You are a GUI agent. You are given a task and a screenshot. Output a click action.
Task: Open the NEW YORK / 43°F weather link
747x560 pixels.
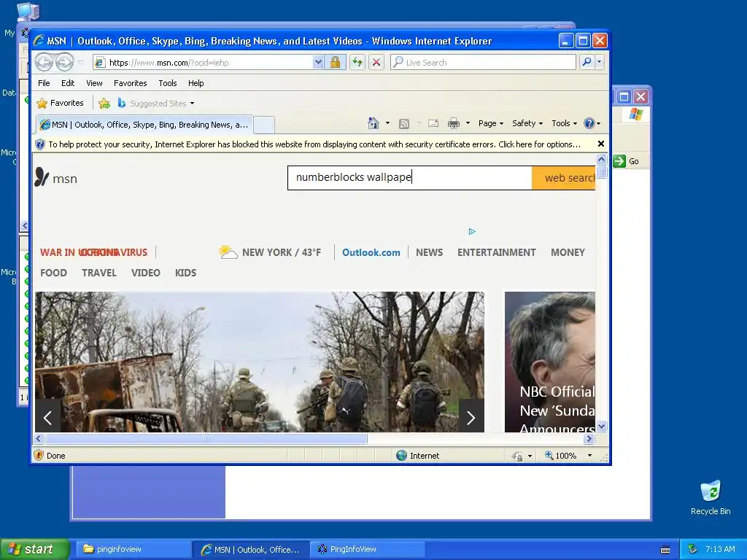coord(282,252)
